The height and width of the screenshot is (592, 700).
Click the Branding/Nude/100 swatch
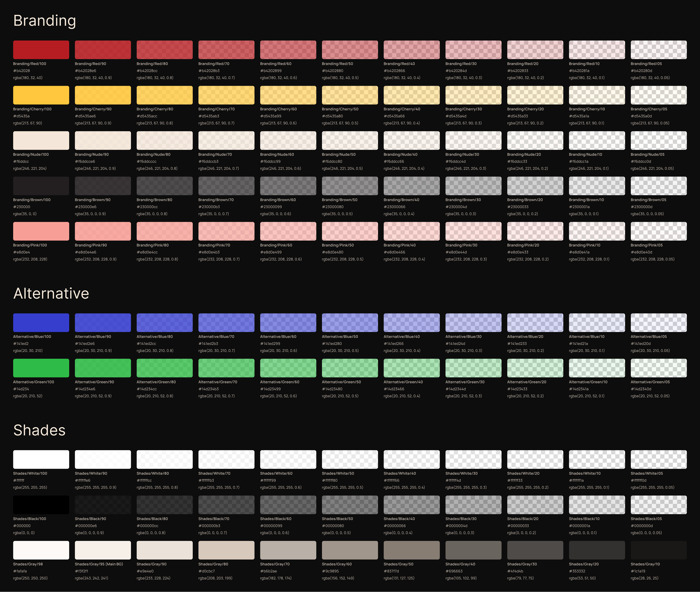pyautogui.click(x=41, y=140)
